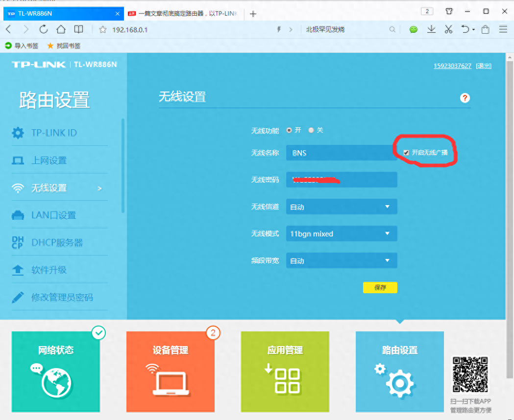Screen dimensions: 514x420
Task: Open the 无线信道 dropdown
Action: (x=342, y=207)
